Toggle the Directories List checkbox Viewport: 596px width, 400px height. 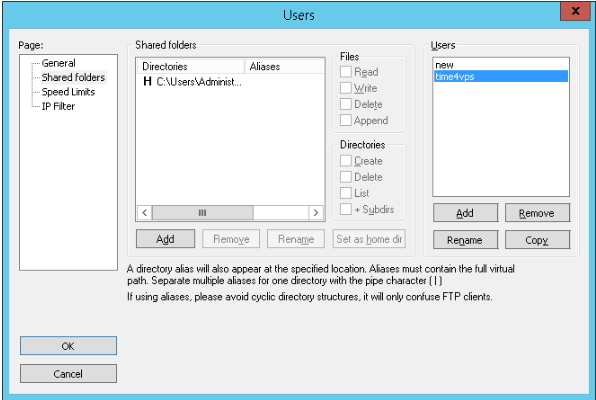click(x=346, y=193)
